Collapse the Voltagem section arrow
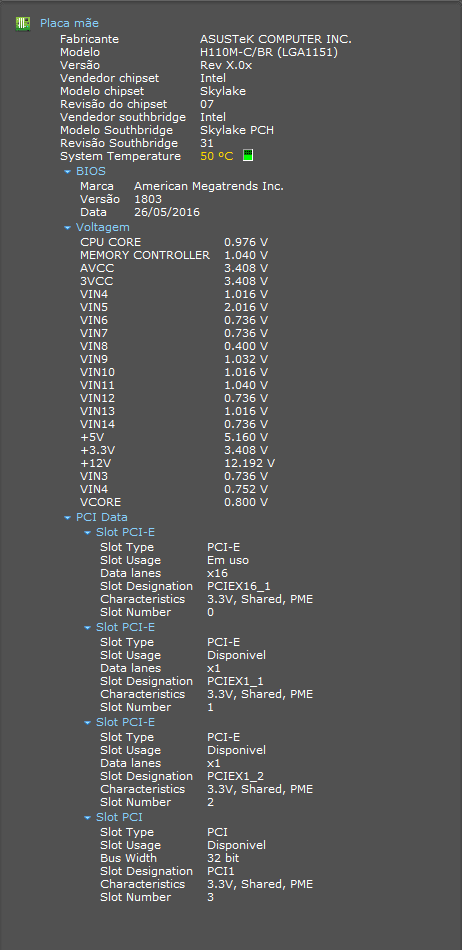Viewport: 462px width, 950px height. coord(67,228)
